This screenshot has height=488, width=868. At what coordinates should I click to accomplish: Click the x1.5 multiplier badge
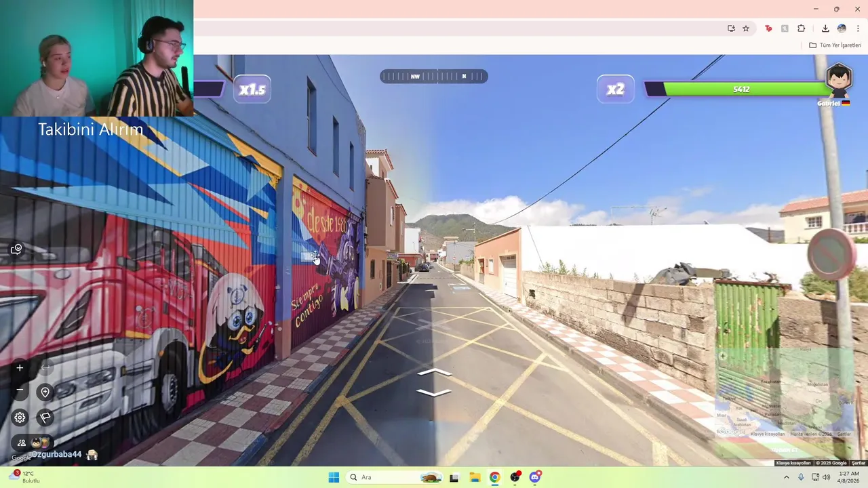252,89
